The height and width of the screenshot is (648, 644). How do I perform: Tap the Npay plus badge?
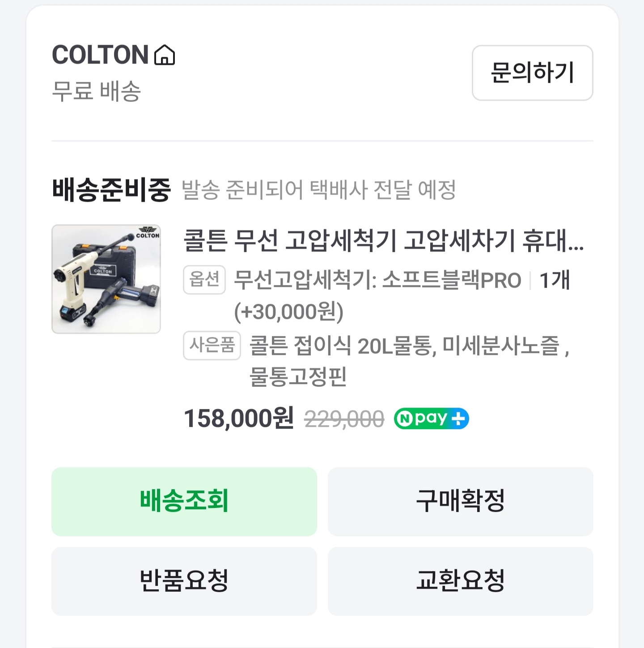(x=431, y=419)
